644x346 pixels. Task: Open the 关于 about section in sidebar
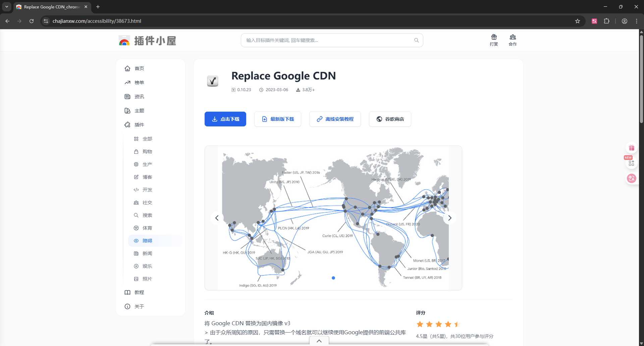tap(140, 306)
